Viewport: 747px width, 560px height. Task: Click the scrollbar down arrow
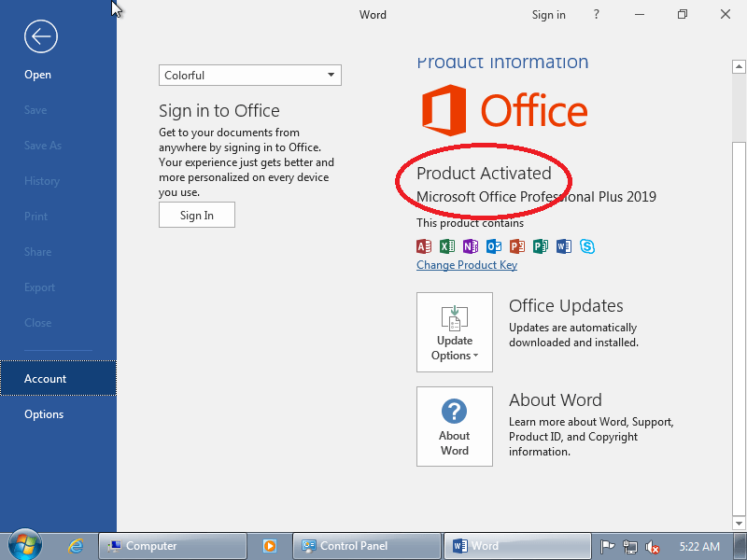pyautogui.click(x=739, y=523)
